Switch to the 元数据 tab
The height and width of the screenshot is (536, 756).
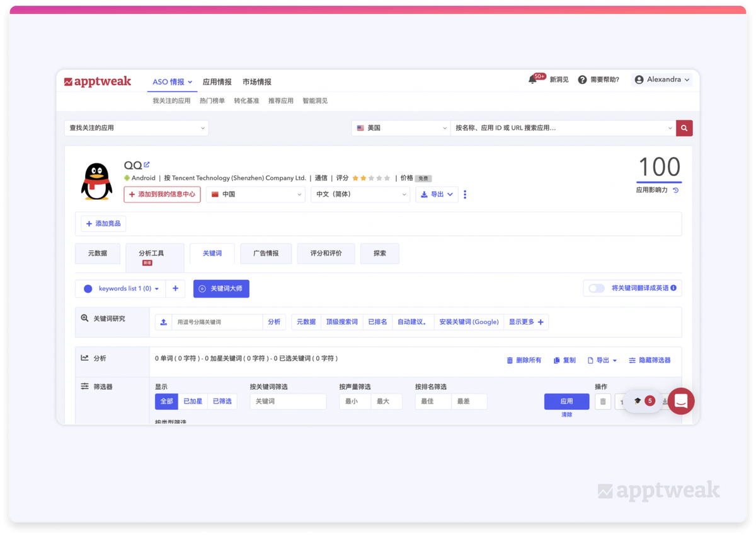click(98, 253)
